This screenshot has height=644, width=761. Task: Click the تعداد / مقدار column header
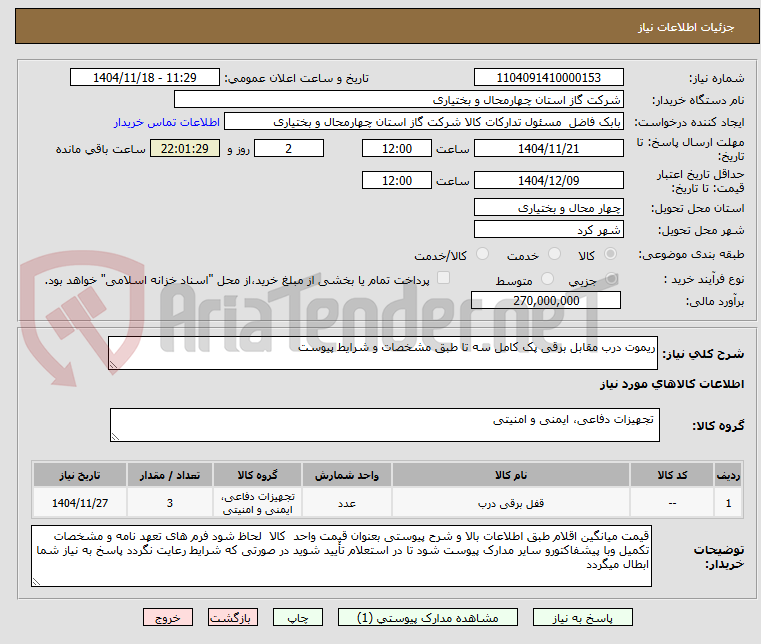click(x=170, y=475)
